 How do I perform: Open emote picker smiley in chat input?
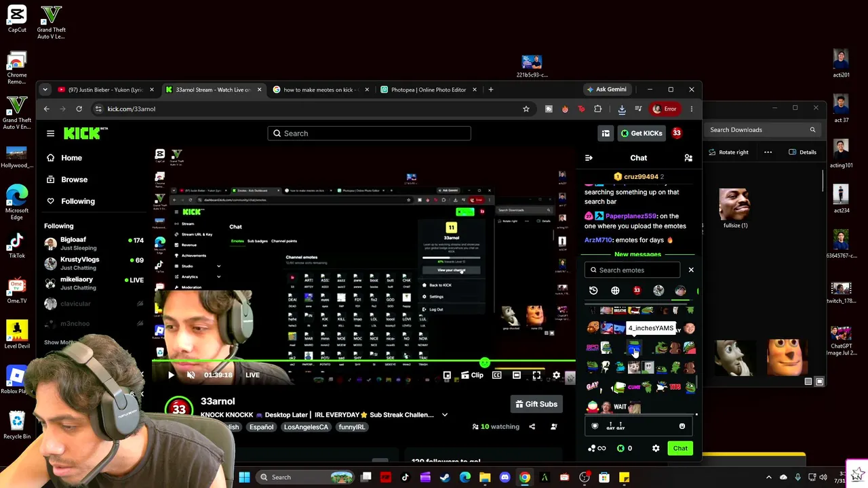(682, 426)
